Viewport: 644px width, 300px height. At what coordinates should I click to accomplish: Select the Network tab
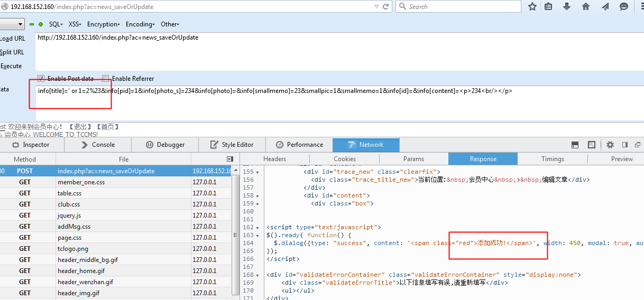[366, 145]
